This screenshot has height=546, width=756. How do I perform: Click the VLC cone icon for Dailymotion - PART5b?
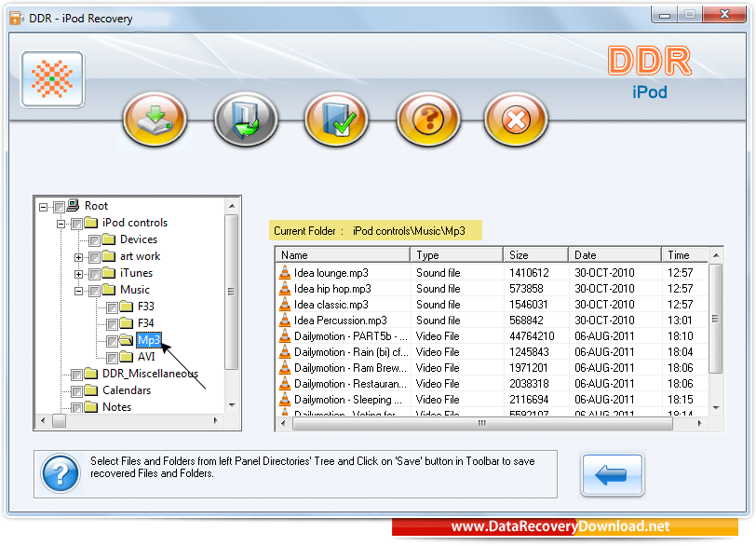[x=285, y=336]
